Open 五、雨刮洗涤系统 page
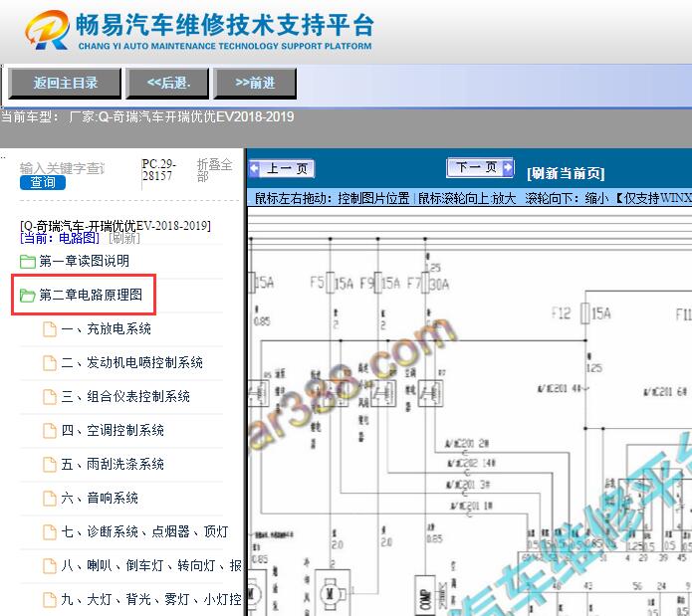Viewport: 692px width, 616px height. [113, 464]
